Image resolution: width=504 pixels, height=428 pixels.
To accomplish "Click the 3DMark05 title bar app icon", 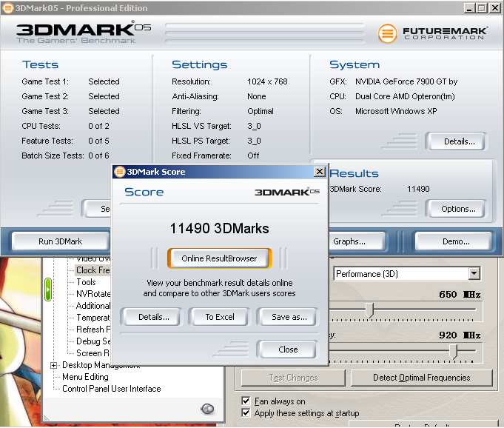I will [x=7, y=7].
